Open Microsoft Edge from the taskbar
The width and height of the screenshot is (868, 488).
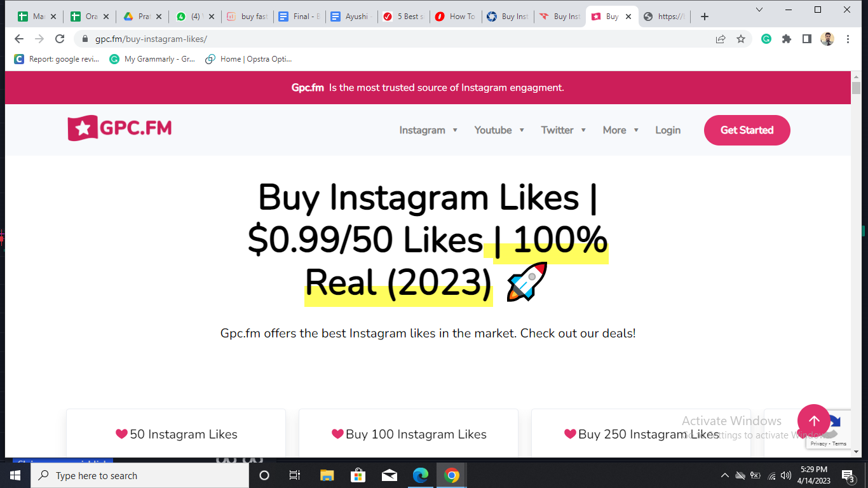(421, 475)
